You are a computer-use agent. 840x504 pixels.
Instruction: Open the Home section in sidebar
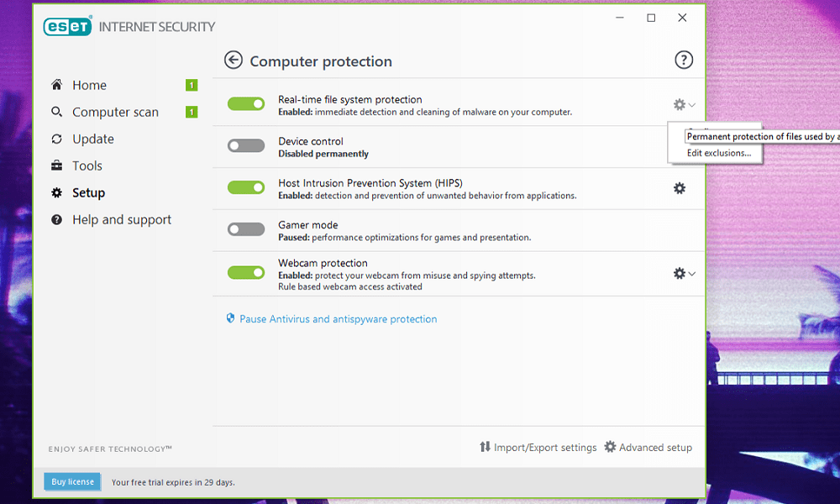pos(90,85)
